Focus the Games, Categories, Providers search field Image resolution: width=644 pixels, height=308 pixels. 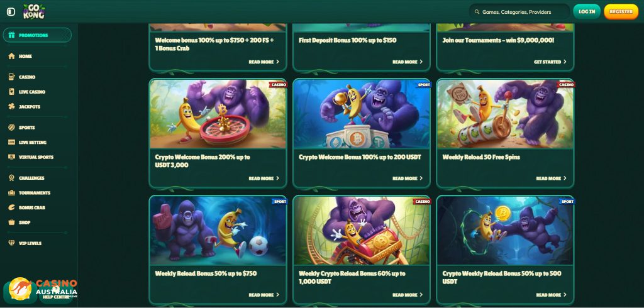coord(519,12)
